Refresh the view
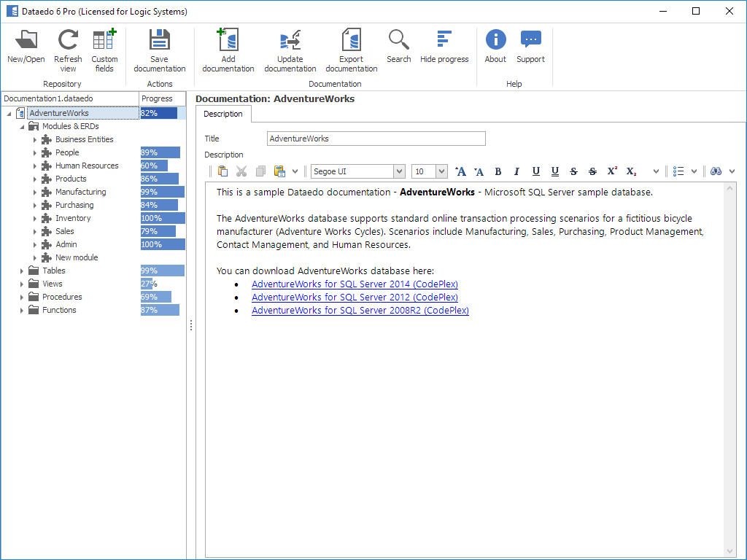The image size is (747, 560). coord(68,41)
